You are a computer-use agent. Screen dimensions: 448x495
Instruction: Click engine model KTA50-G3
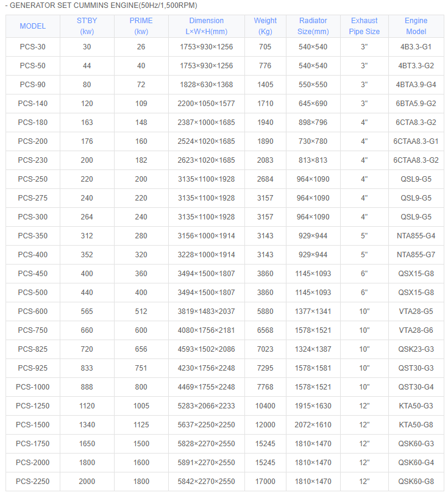coord(416,406)
